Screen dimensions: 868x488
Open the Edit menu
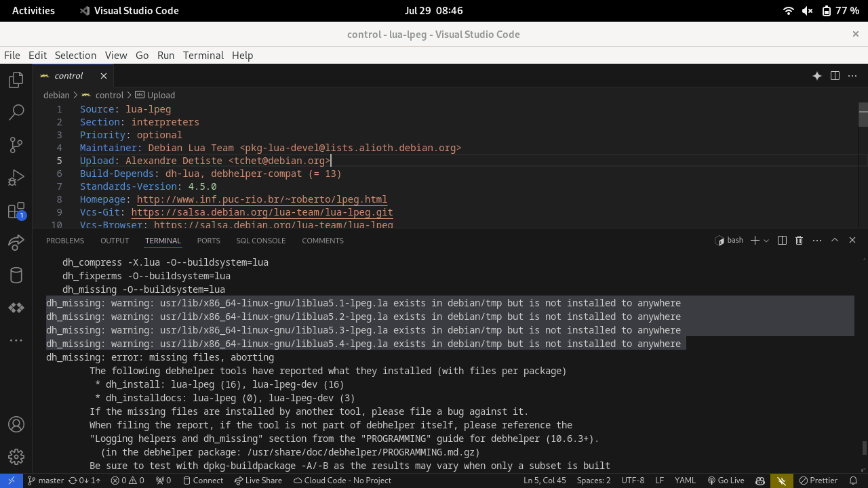37,56
